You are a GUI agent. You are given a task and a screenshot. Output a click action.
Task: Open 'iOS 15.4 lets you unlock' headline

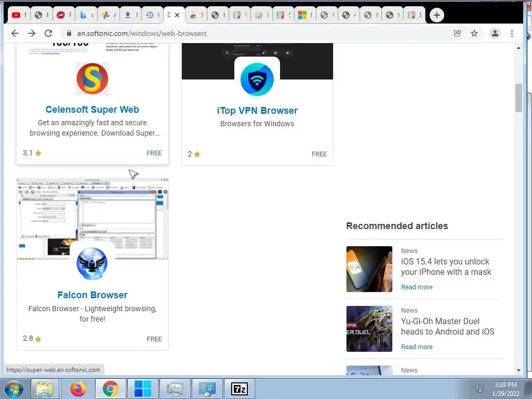446,267
